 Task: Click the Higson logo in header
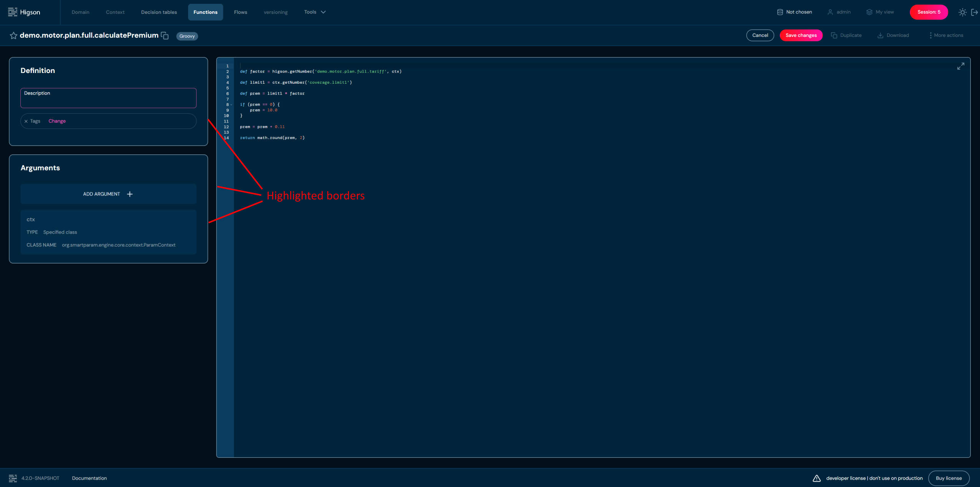click(24, 12)
